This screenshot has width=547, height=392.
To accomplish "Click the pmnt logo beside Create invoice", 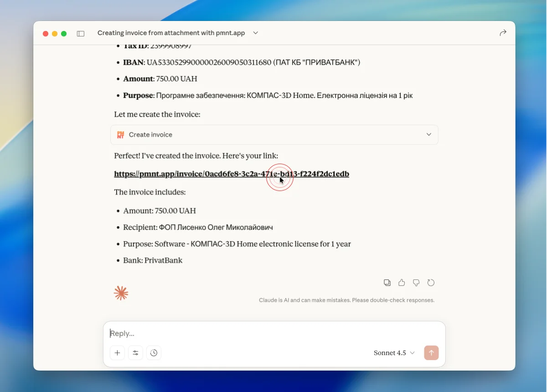I will point(120,135).
